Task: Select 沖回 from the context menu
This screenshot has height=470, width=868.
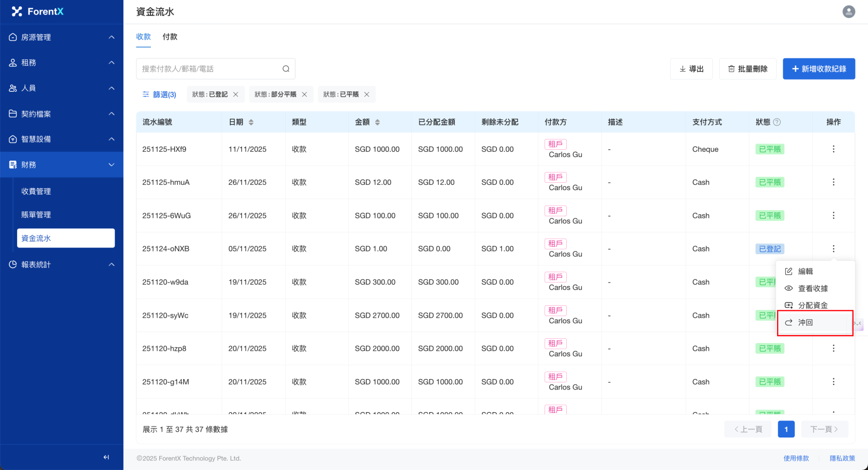Action: pyautogui.click(x=805, y=323)
